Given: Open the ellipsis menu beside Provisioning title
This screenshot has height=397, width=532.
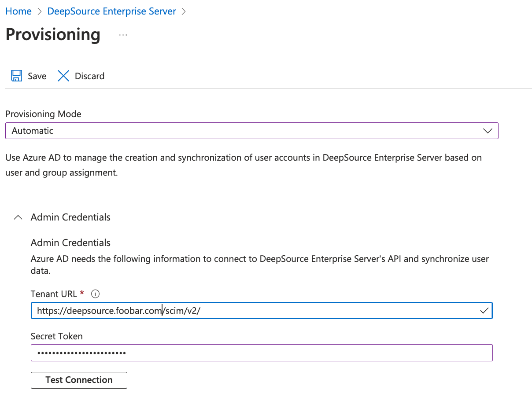Looking at the screenshot, I should point(123,35).
